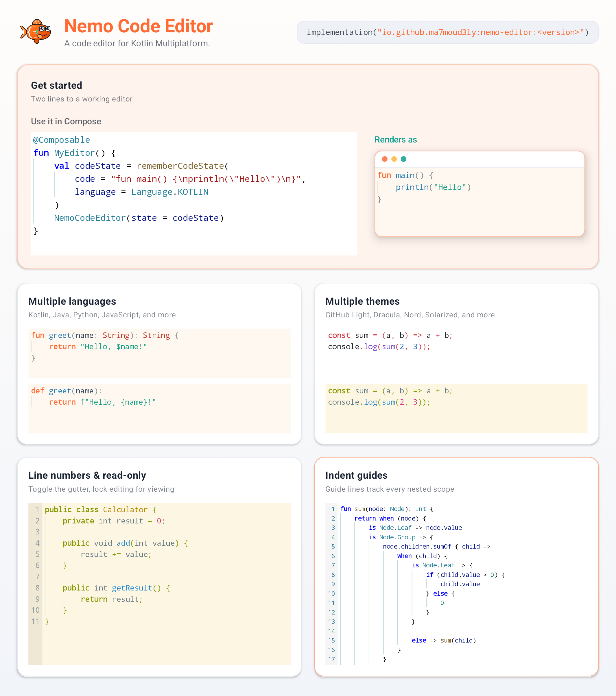Click the 'language = Language.KOTLIN' line
616x696 pixels.
141,192
